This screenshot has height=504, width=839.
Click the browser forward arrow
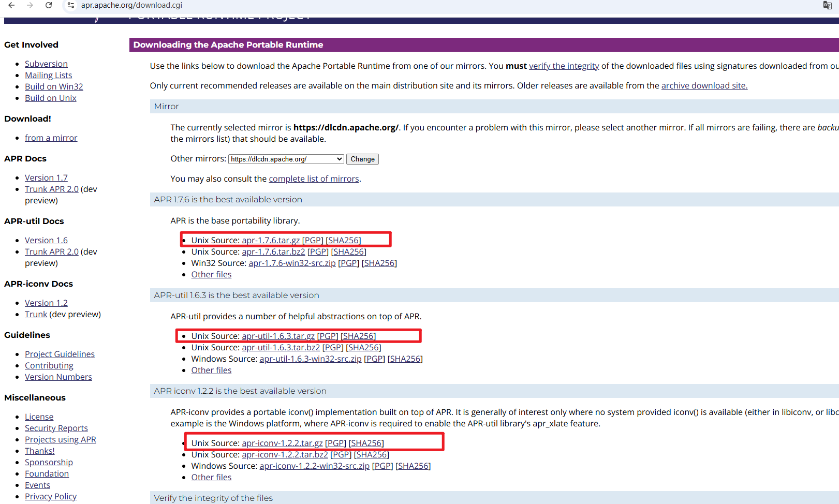30,5
